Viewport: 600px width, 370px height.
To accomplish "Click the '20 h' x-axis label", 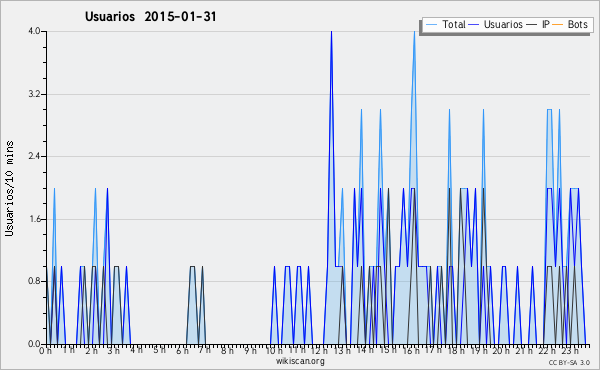I will (501, 350).
